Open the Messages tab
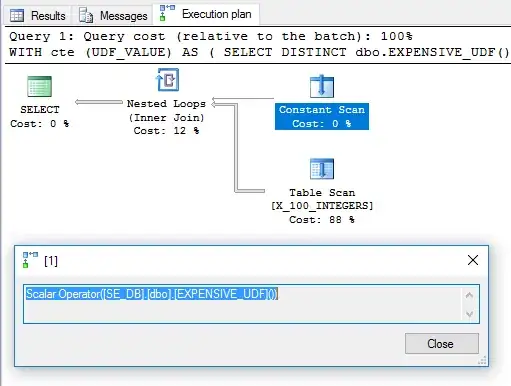Image resolution: width=511 pixels, height=386 pixels. point(113,15)
